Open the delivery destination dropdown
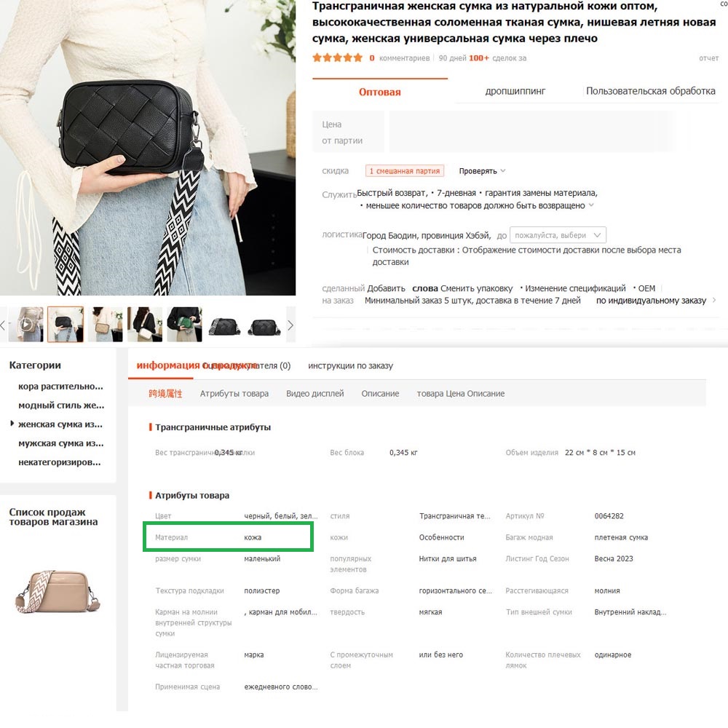This screenshot has height=728, width=728. pyautogui.click(x=558, y=235)
